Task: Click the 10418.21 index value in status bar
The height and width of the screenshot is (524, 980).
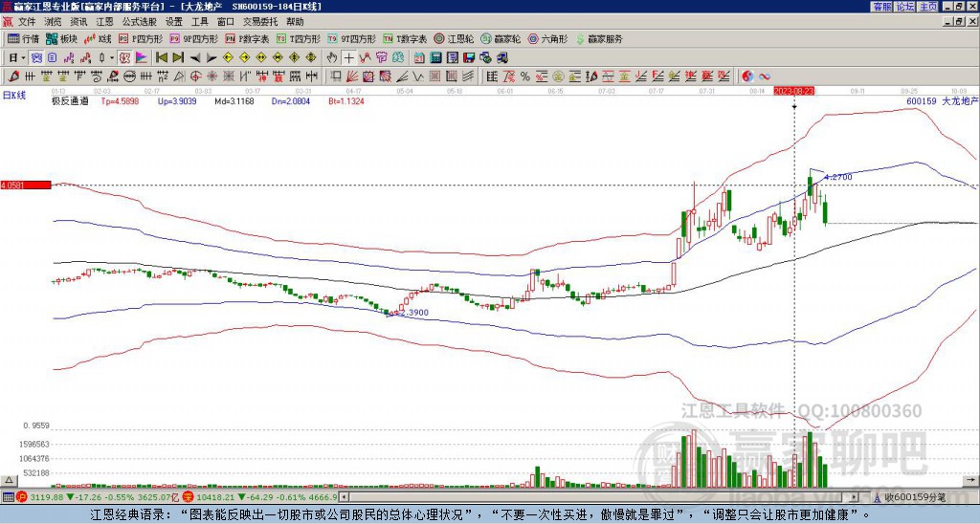Action: click(x=213, y=497)
